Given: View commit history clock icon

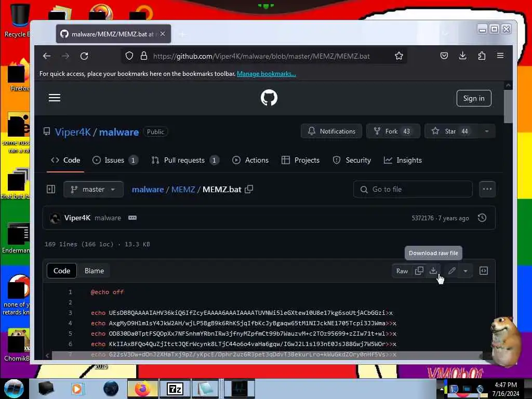Looking at the screenshot, I should click(x=482, y=218).
